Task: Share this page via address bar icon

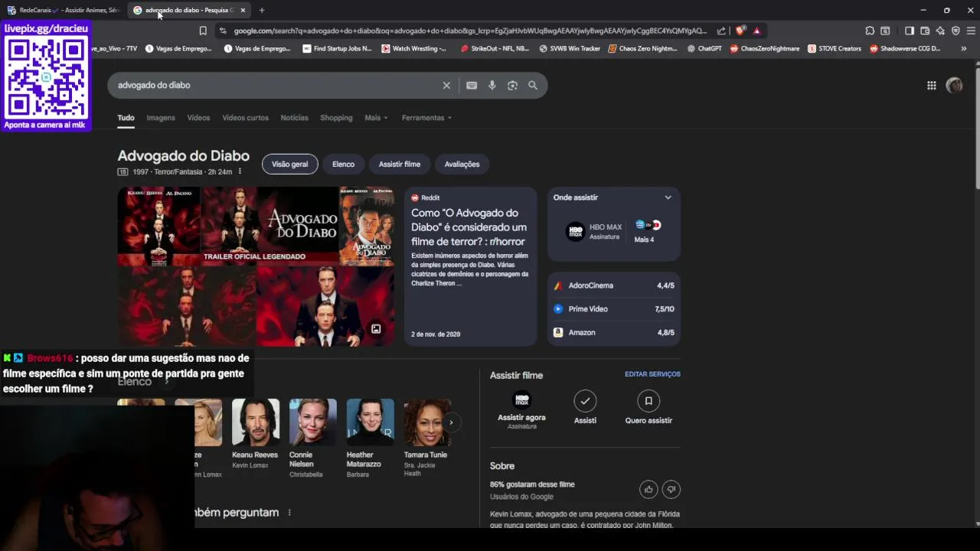Action: tap(721, 31)
